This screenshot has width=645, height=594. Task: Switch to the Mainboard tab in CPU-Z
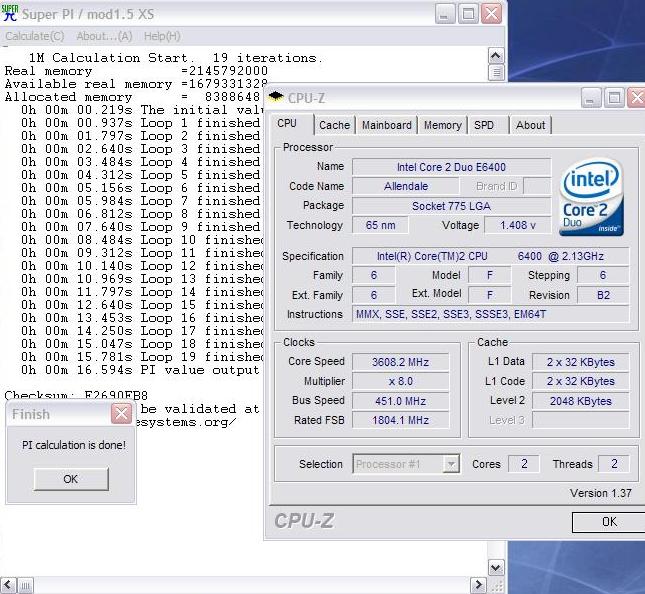(x=387, y=125)
